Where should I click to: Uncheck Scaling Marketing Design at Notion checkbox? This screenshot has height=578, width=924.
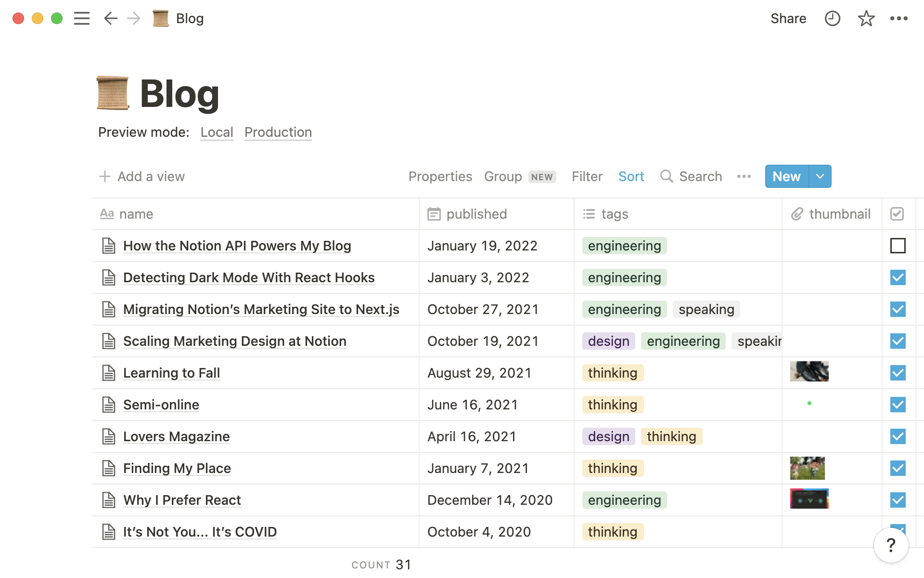898,341
